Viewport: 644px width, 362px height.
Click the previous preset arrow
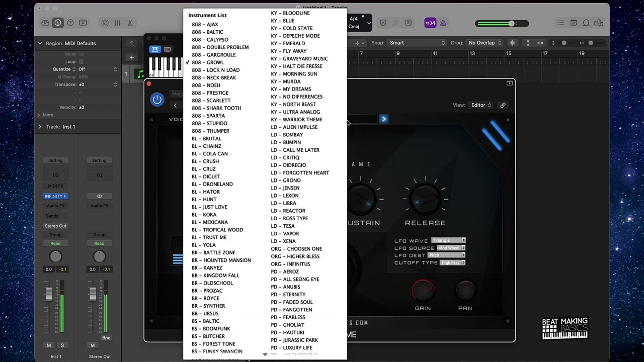click(175, 105)
